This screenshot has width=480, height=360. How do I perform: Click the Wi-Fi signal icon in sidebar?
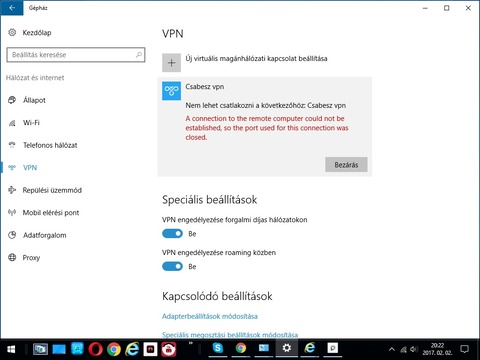12,123
